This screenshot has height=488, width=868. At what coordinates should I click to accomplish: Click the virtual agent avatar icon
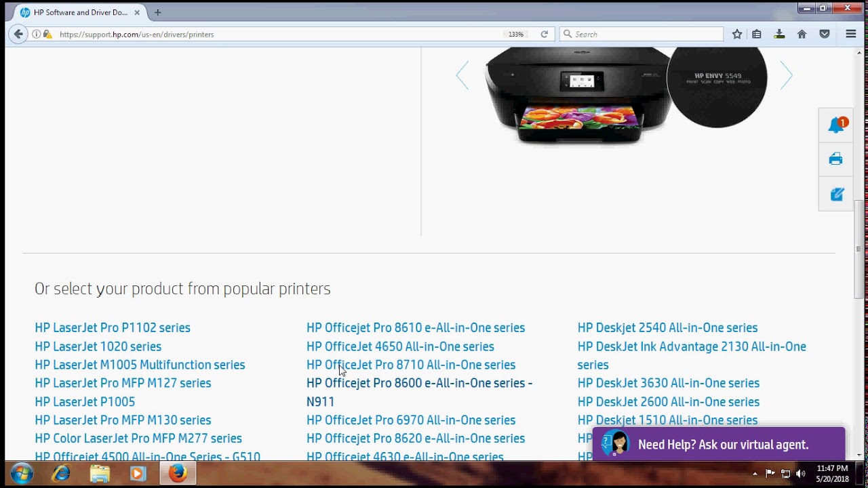tap(616, 444)
